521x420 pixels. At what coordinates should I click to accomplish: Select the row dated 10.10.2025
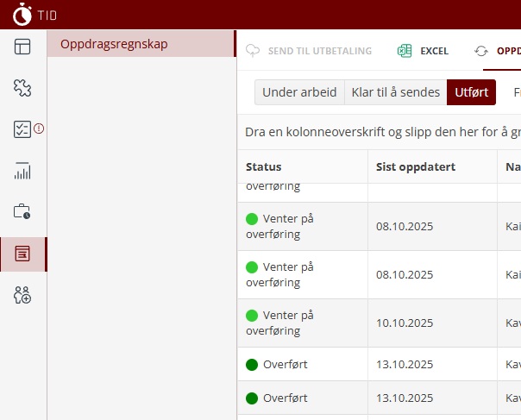(x=405, y=323)
